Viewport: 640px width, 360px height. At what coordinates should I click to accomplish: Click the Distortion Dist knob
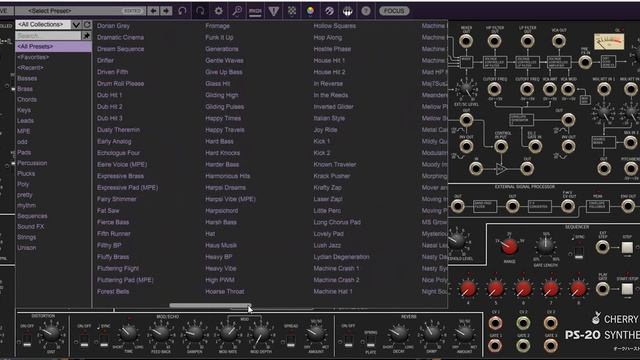pos(51,333)
